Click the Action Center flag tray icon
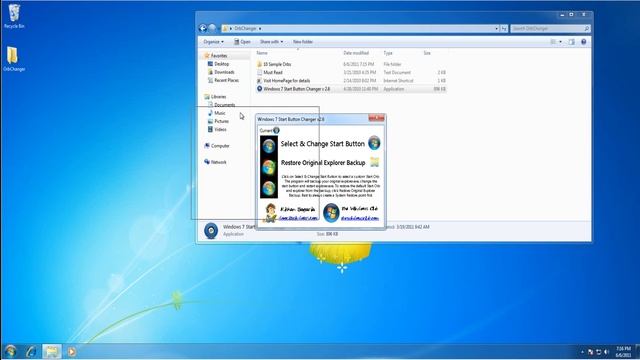Image resolution: width=640 pixels, height=360 pixels. tap(590, 352)
